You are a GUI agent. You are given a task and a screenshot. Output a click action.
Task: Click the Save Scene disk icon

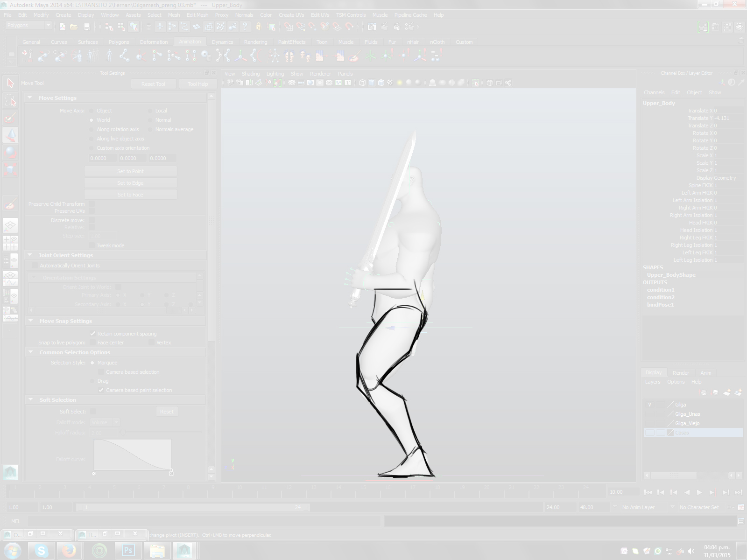[86, 27]
